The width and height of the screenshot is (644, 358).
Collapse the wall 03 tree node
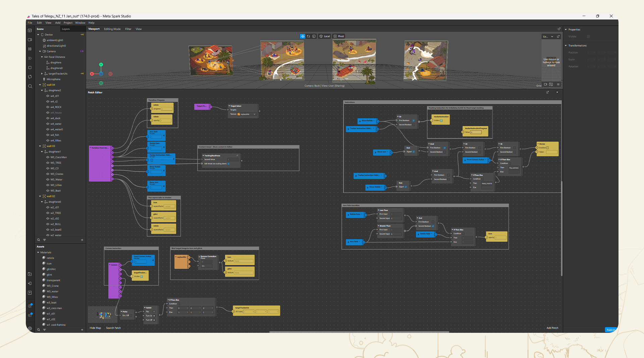[x=40, y=146]
